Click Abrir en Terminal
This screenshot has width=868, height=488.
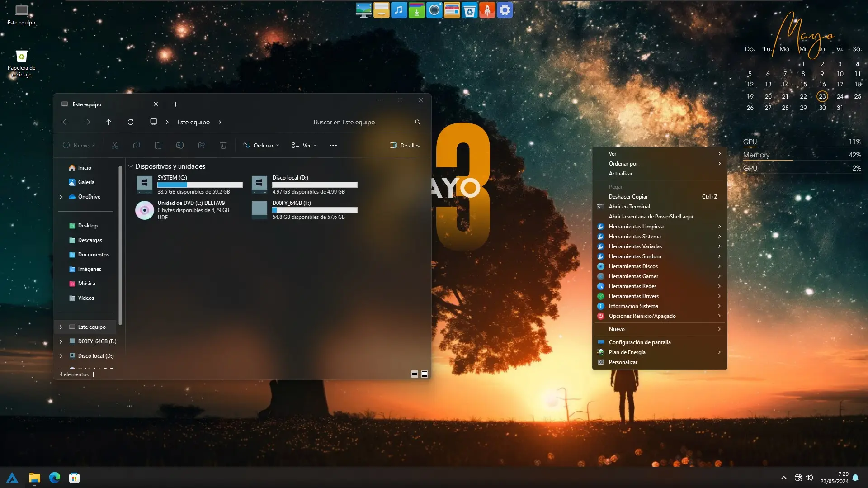click(x=629, y=207)
